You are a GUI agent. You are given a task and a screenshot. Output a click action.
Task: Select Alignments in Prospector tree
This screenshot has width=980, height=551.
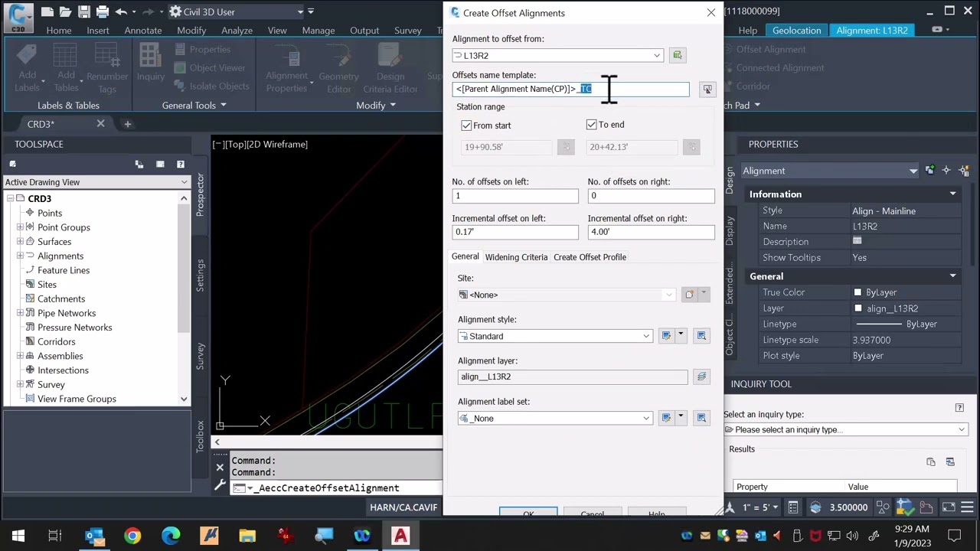[x=60, y=256]
